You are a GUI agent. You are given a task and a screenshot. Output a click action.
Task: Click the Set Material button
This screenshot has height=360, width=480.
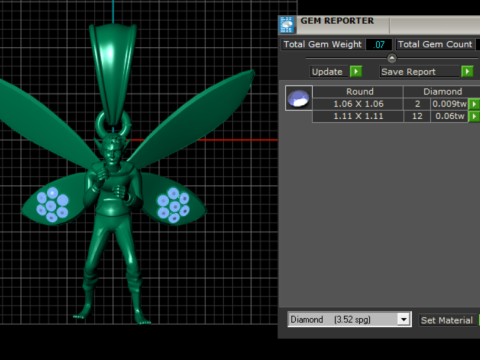tap(447, 320)
